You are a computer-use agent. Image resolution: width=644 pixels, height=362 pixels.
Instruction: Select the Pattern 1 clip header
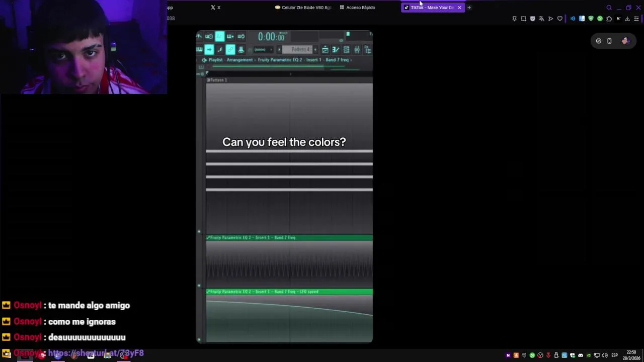click(x=289, y=80)
